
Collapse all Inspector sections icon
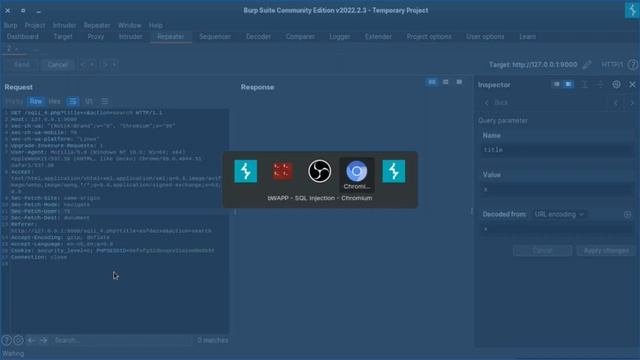(x=600, y=84)
